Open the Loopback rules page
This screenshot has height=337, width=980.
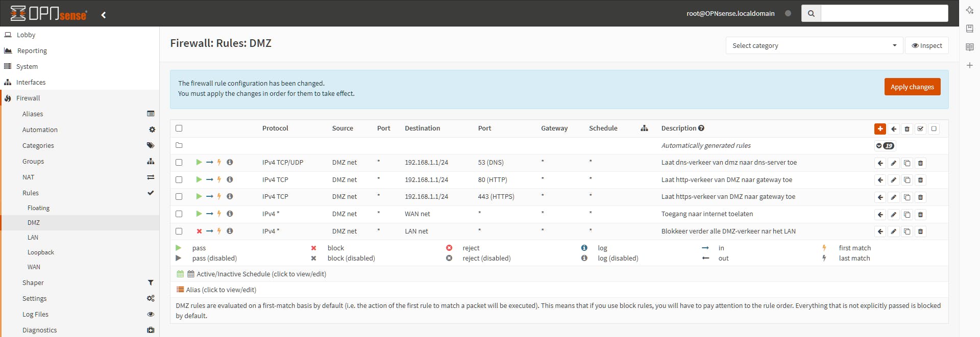[81, 252]
